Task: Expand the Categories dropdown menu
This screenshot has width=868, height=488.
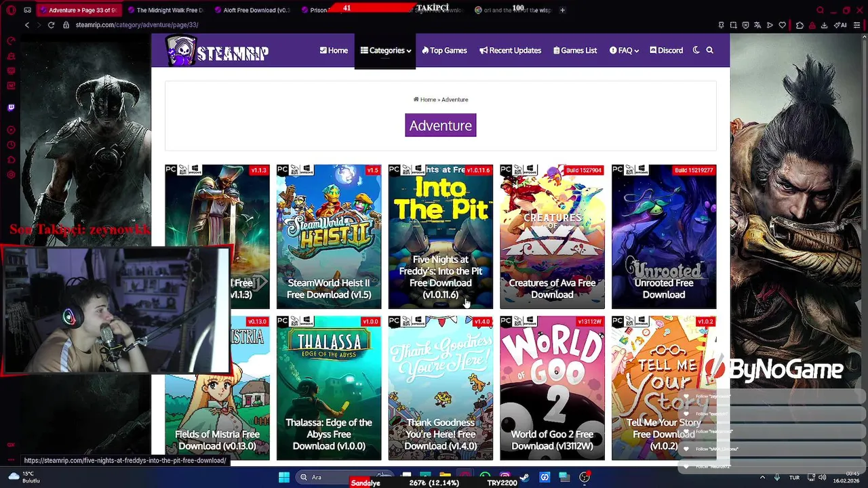Action: click(385, 50)
